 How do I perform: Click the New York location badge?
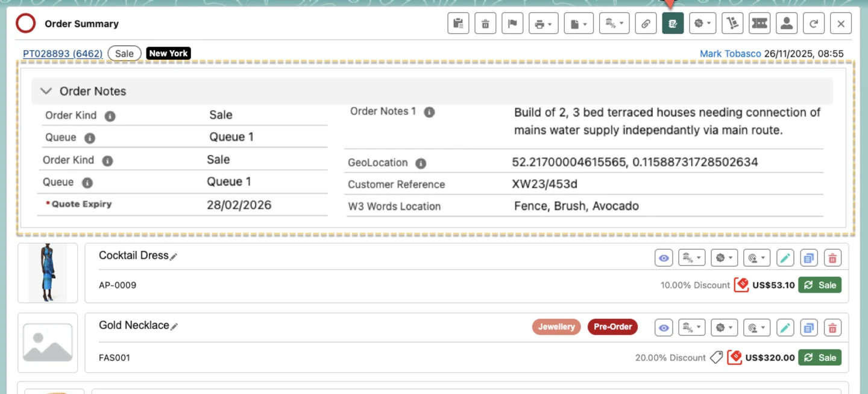click(169, 54)
